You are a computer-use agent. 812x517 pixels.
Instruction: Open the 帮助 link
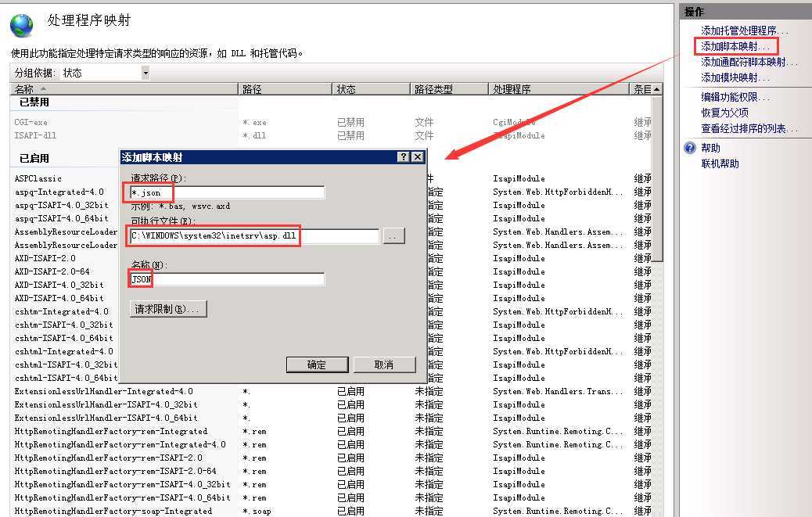coord(710,148)
